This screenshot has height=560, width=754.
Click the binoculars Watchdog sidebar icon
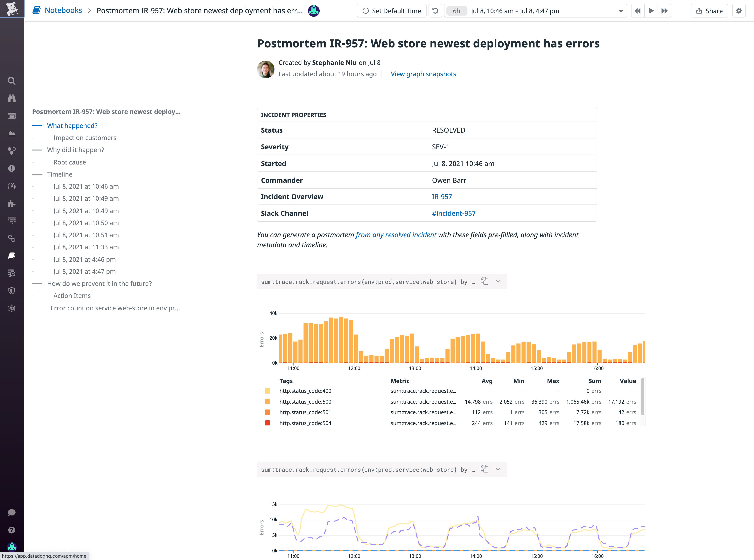pyautogui.click(x=11, y=99)
